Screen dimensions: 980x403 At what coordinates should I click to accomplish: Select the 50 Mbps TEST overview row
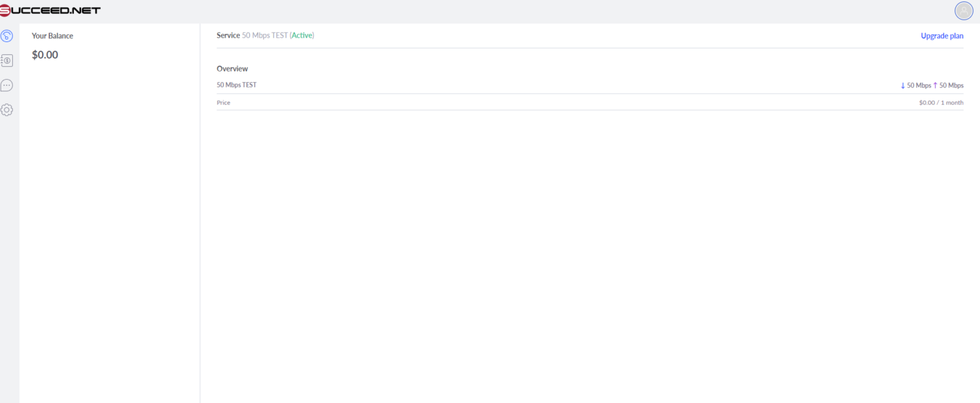(236, 84)
